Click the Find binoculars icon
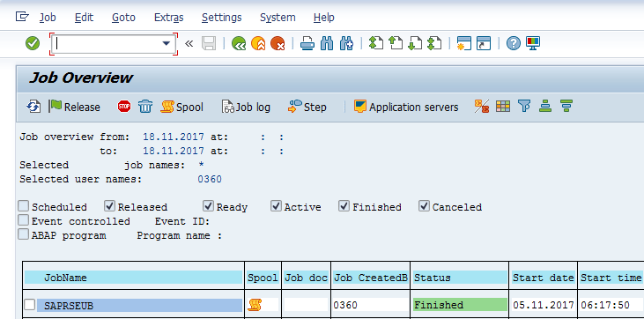 (327, 43)
